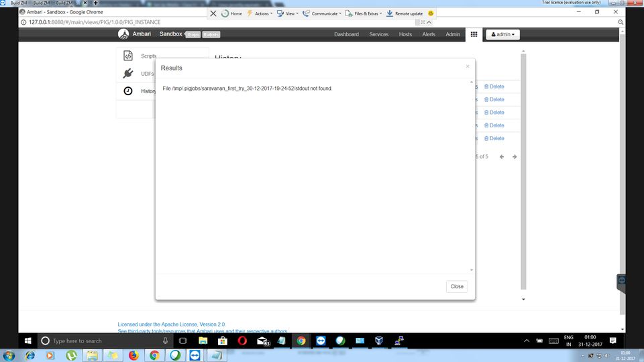Click the History panel vertical scrollbar
Screen dimensions: 644x362
(523, 172)
